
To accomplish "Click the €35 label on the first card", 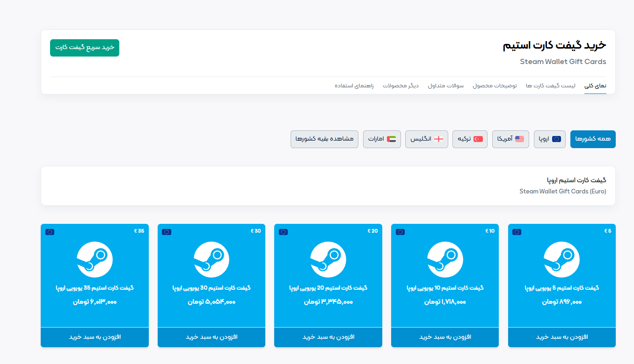I will pos(138,231).
